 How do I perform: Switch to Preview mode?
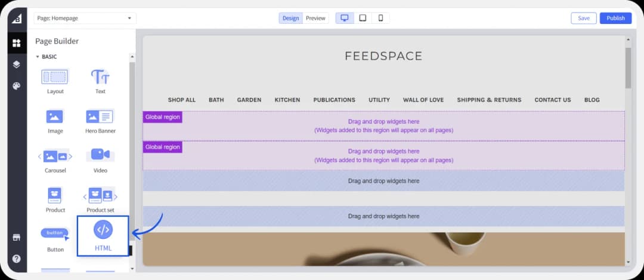(x=315, y=18)
